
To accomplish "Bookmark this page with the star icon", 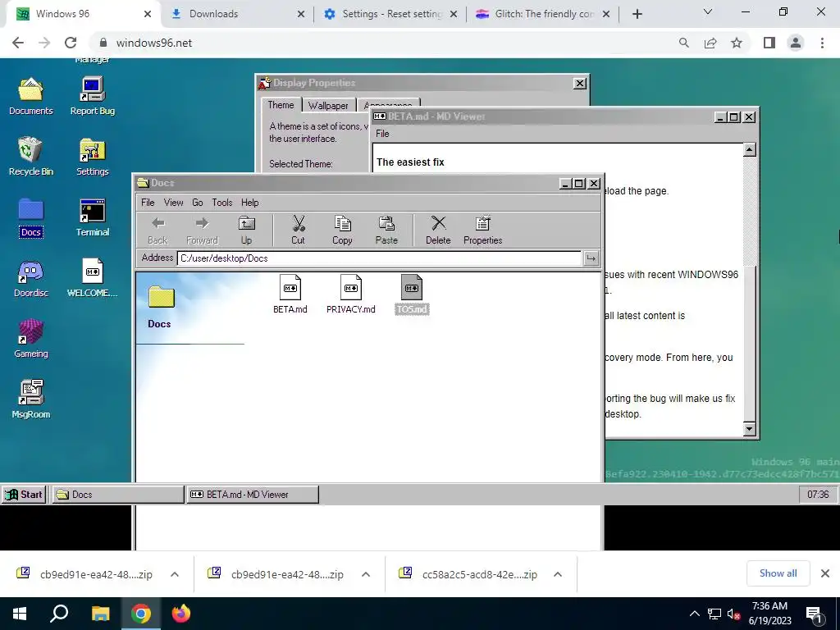I will pyautogui.click(x=737, y=43).
